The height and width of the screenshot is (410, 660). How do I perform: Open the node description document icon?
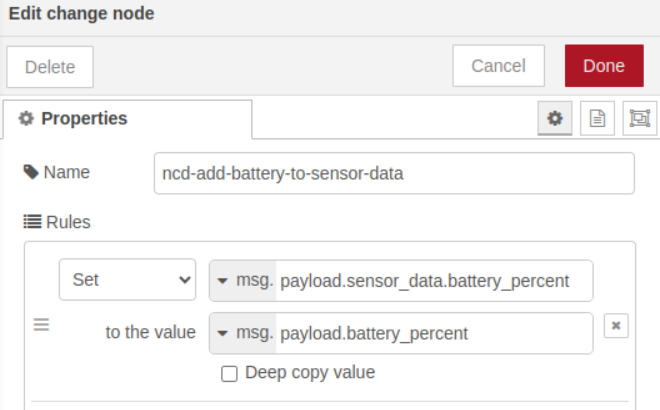[597, 118]
